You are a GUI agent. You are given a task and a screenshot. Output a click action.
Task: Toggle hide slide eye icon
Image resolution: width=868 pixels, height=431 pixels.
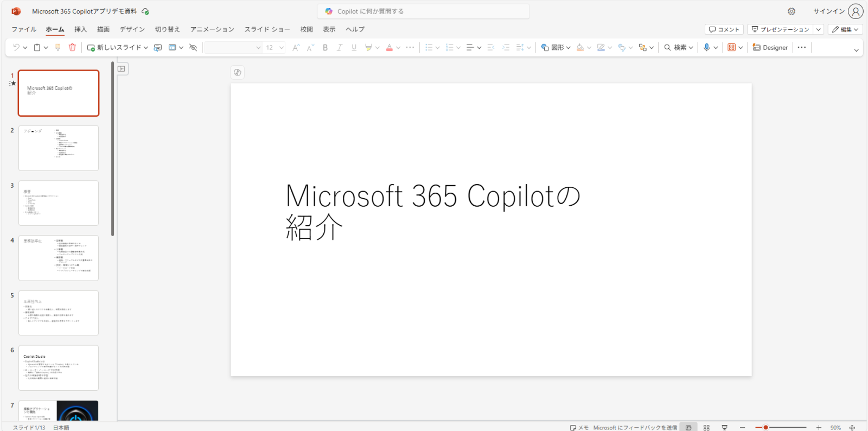pos(193,48)
